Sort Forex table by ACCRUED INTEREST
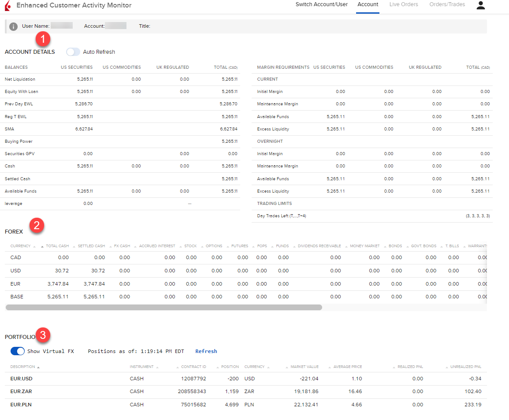Viewport: 509px width, 420px height. (x=157, y=246)
